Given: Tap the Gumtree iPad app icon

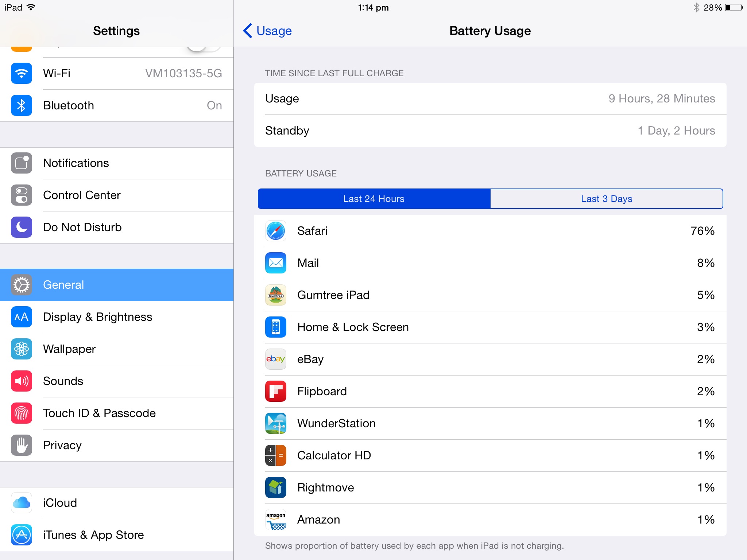Looking at the screenshot, I should [x=275, y=295].
